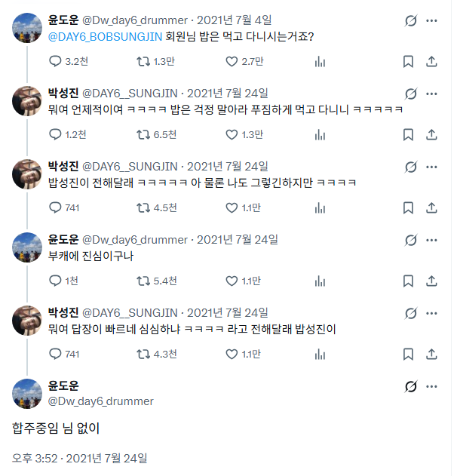Toggle bookmark on the last 박성진 tweet
Image resolution: width=454 pixels, height=476 pixels.
pyautogui.click(x=408, y=355)
